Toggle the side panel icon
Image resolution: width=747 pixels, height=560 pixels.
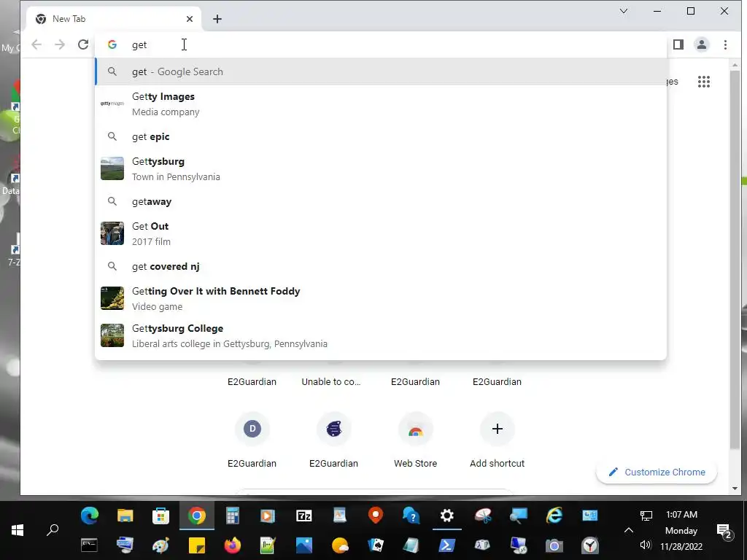(678, 44)
